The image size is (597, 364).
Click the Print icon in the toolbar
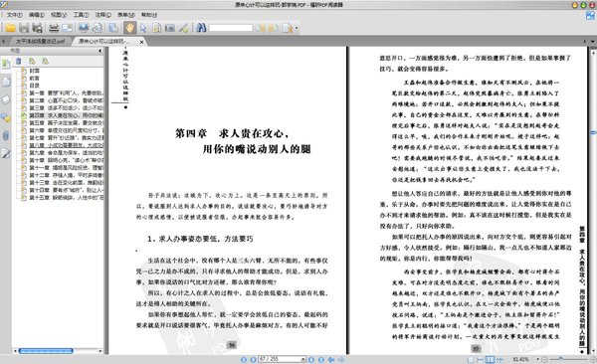[54, 28]
